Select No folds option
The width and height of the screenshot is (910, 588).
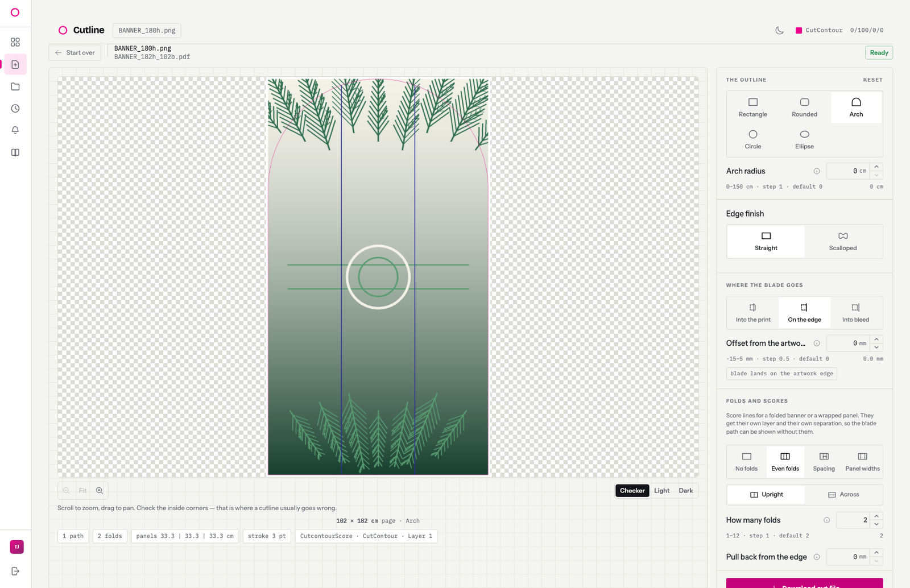[x=746, y=462]
